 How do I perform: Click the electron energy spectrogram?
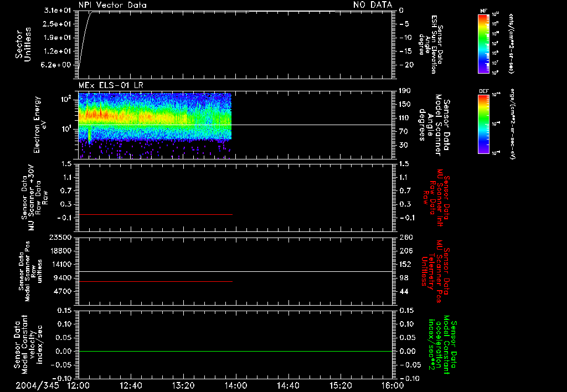[155, 125]
